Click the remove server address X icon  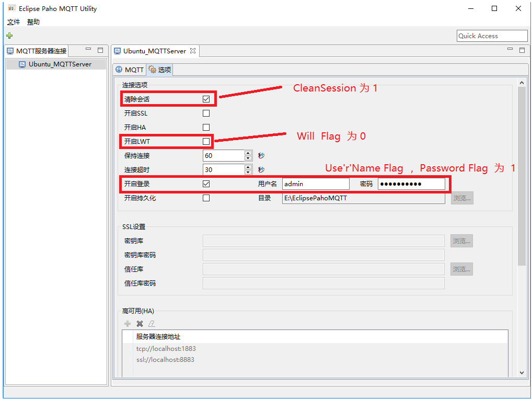[140, 324]
